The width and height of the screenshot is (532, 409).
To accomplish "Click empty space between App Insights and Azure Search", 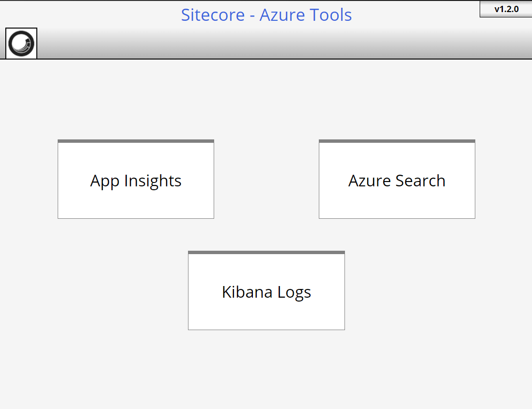I will click(266, 179).
